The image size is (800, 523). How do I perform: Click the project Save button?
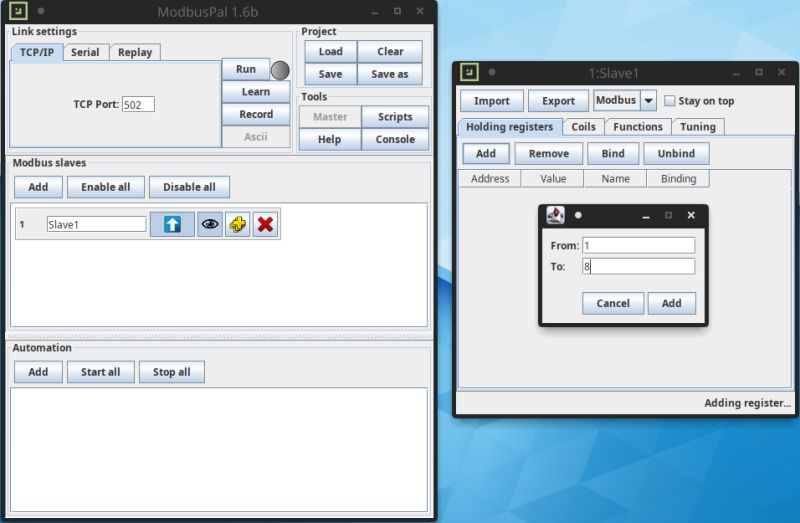pos(331,74)
